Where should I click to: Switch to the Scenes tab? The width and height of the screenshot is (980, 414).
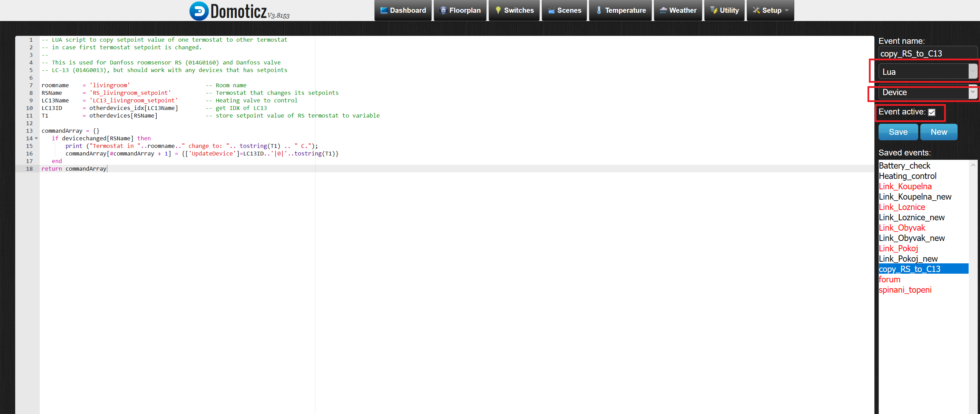(564, 10)
